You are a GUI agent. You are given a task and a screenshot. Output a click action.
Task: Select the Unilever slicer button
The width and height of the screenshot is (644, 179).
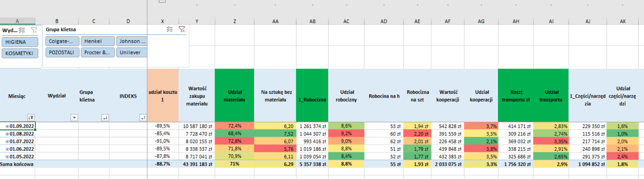131,52
